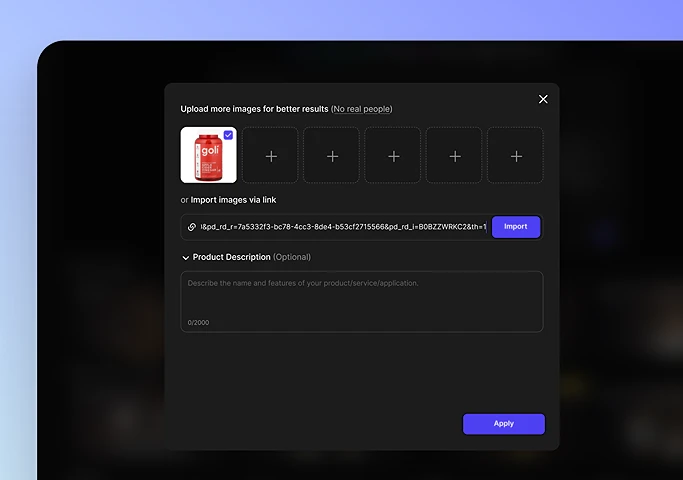Screen dimensions: 683x480
Task: Click the "(Optional)" text by Product Description
Action: [292, 257]
